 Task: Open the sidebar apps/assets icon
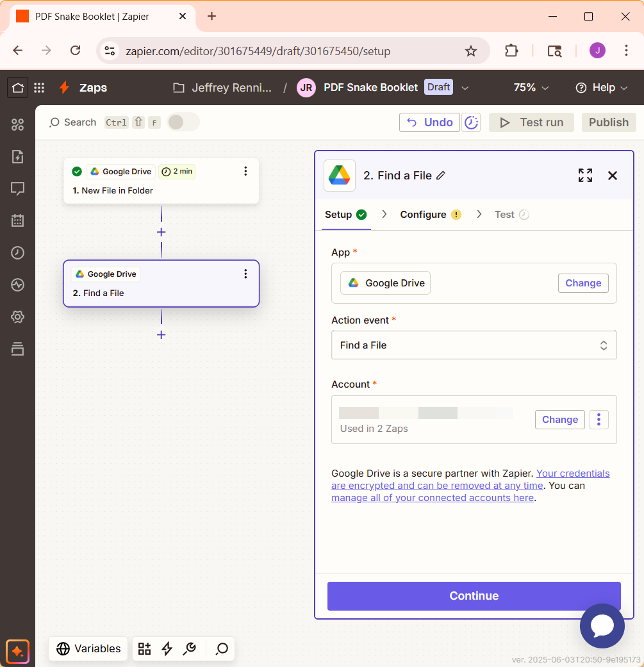click(17, 125)
